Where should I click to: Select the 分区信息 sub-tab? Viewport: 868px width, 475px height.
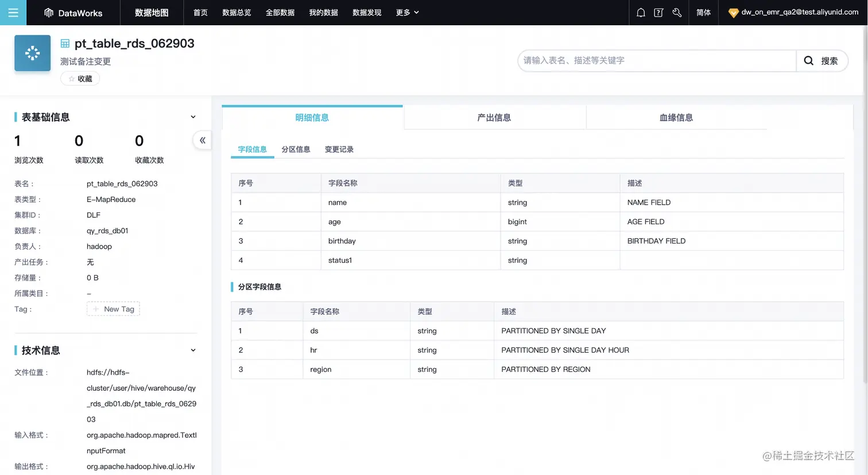point(296,149)
